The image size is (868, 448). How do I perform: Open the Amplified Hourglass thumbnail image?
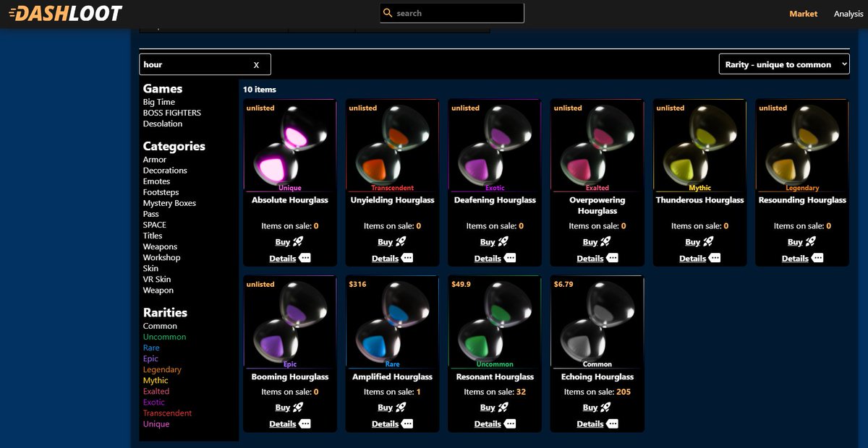tap(392, 322)
